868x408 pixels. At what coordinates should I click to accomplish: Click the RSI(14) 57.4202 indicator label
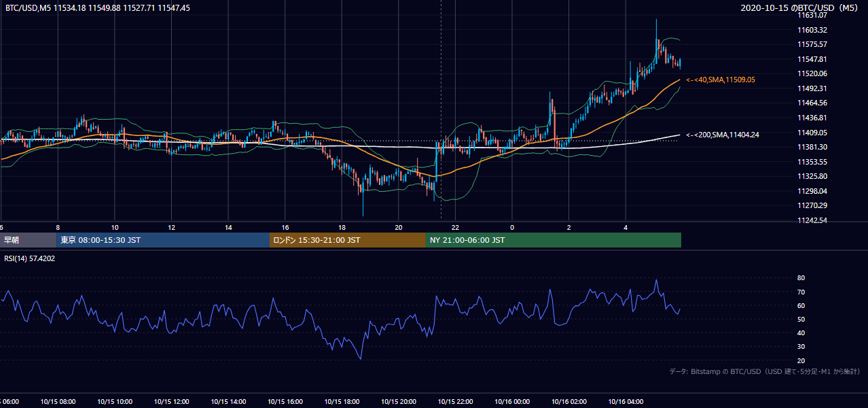[30, 258]
